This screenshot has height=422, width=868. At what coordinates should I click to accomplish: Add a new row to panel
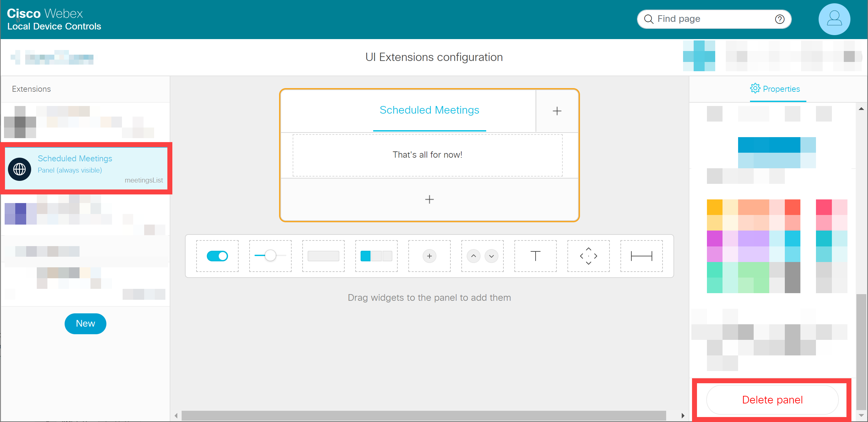(429, 199)
